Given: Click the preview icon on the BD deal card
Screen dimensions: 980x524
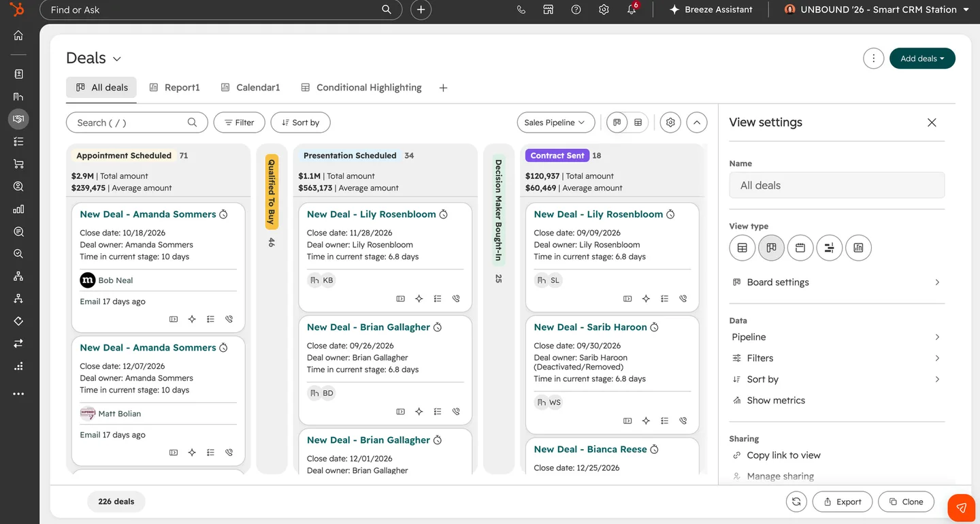Looking at the screenshot, I should pos(400,412).
